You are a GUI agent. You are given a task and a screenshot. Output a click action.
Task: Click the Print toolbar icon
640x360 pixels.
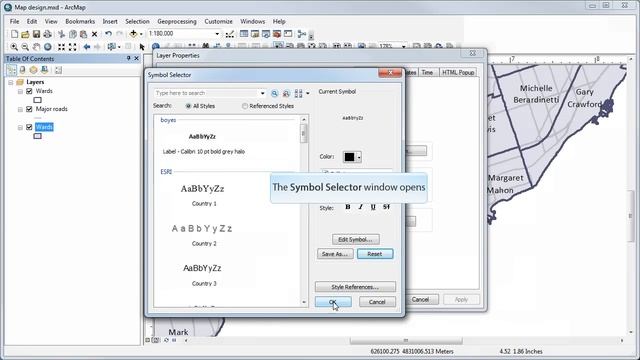(47, 34)
